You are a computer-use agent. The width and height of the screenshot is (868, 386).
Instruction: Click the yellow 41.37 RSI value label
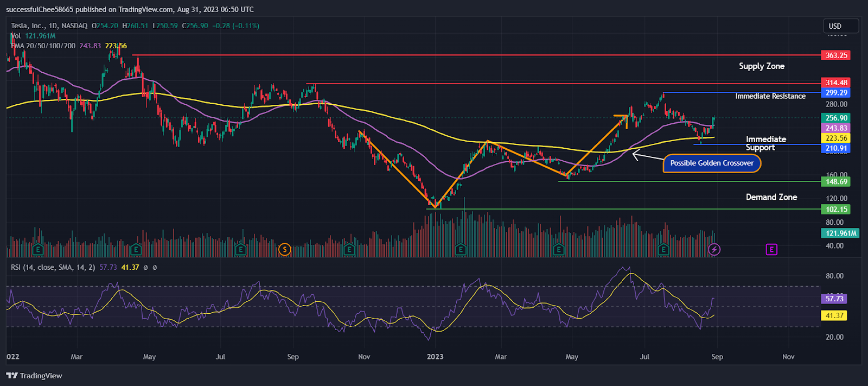[x=834, y=315]
